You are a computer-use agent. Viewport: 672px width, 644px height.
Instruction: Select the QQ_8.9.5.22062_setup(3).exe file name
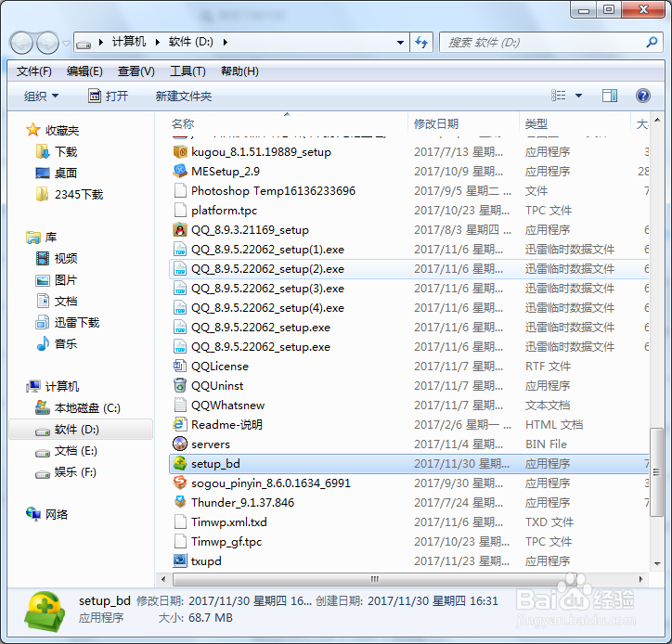tap(267, 288)
